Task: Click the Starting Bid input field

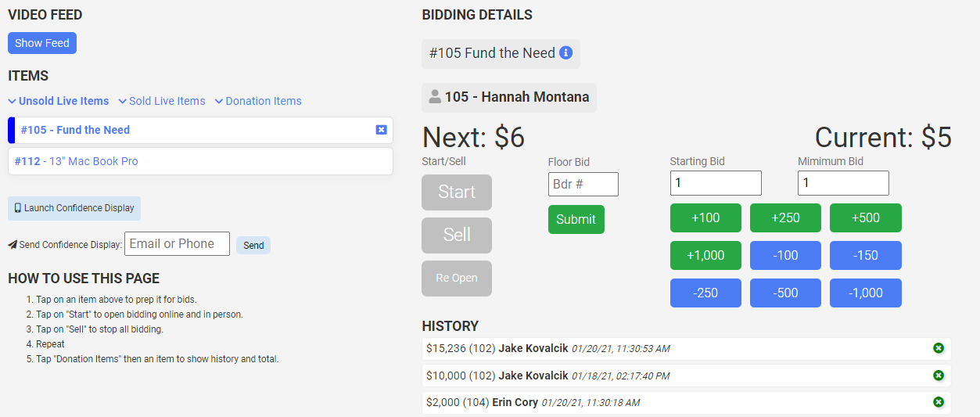Action: pos(715,183)
